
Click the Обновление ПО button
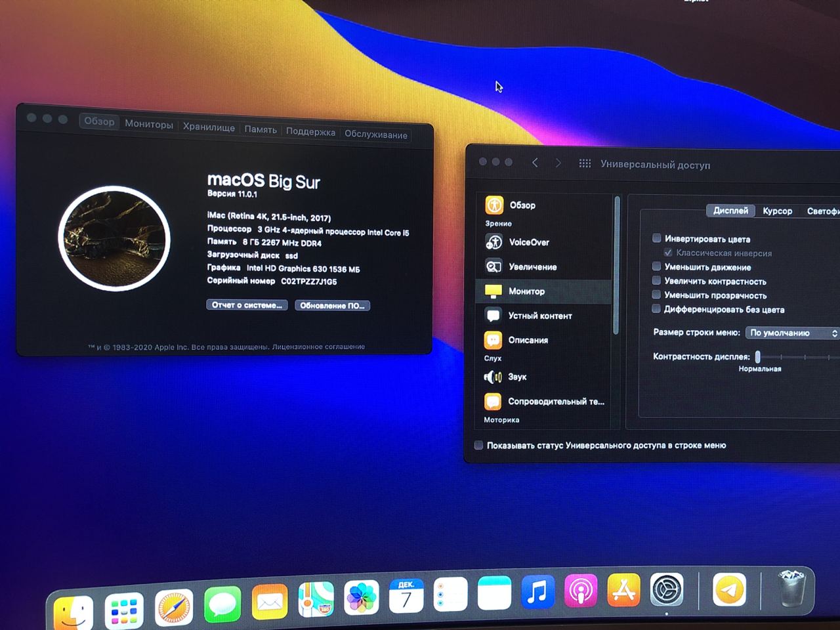pos(332,306)
